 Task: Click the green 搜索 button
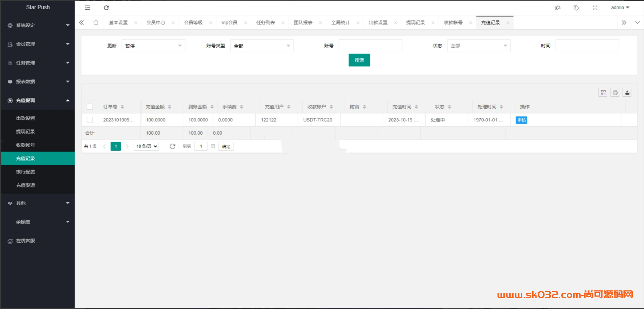(359, 60)
